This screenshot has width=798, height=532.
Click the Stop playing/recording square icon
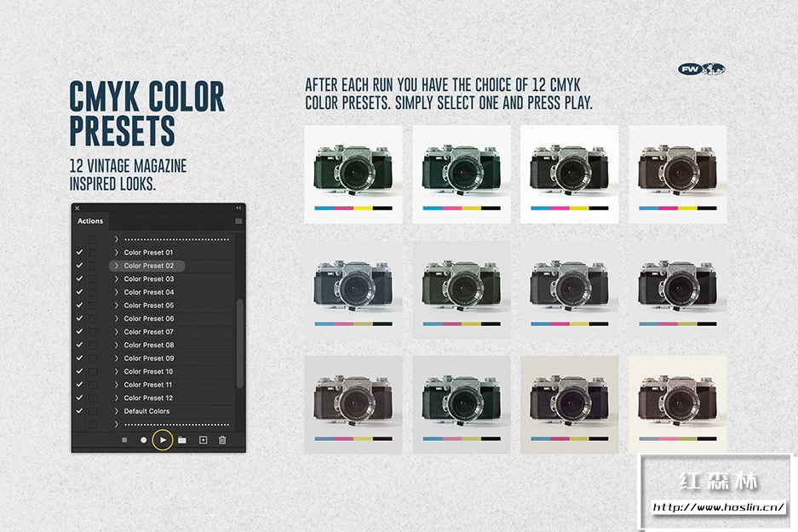pos(124,440)
